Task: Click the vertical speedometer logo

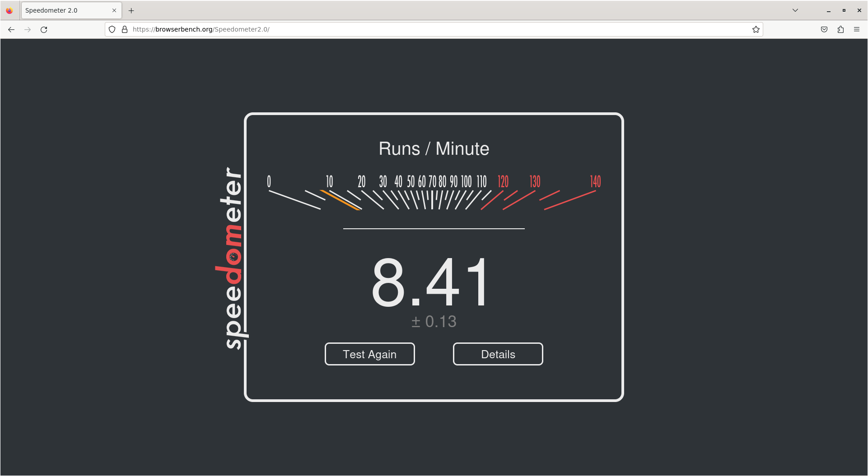Action: point(231,258)
